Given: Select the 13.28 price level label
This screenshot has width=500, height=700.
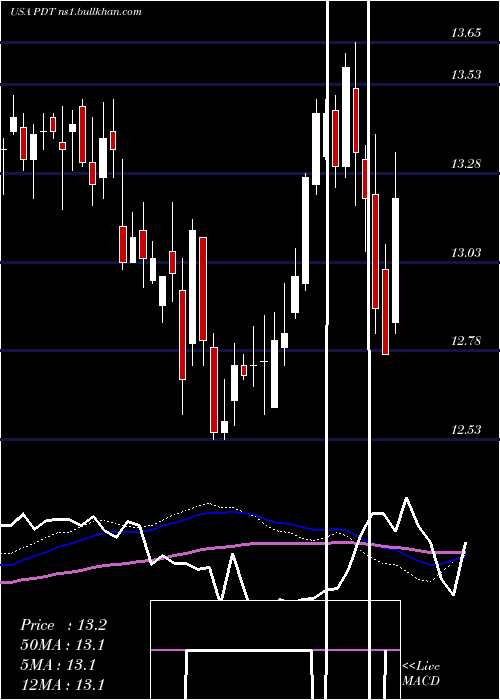Looking at the screenshot, I should click(x=466, y=163).
